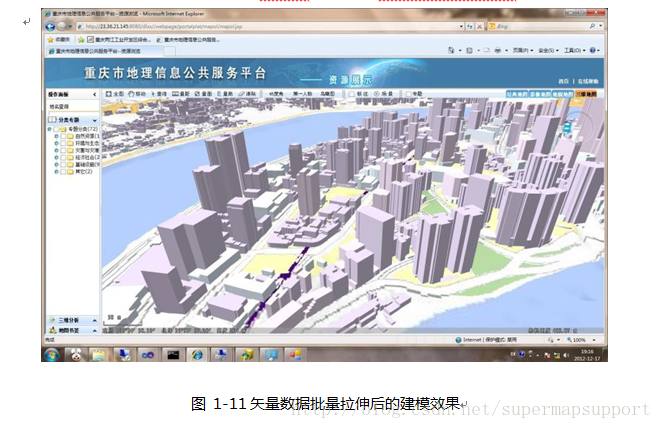The height and width of the screenshot is (429, 662).
Task: Expand the 环境与生态 tree node
Action: (x=55, y=144)
